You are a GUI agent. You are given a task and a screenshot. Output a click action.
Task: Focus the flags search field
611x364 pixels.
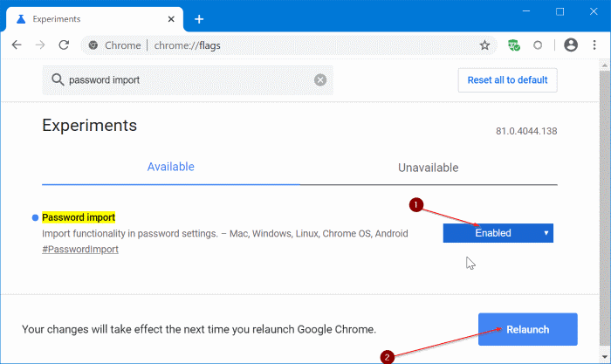click(188, 80)
